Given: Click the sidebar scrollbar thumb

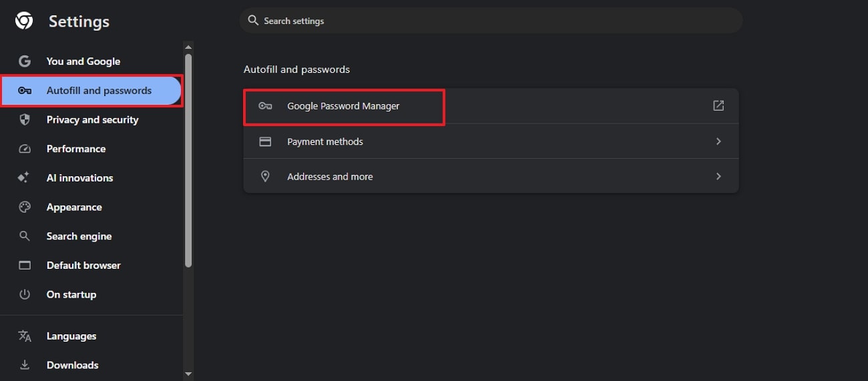Looking at the screenshot, I should (x=188, y=160).
